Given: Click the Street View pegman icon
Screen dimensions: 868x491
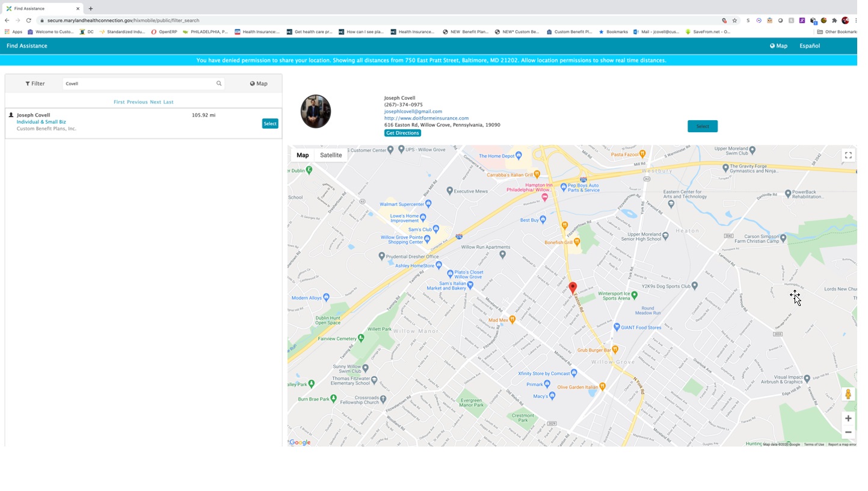Looking at the screenshot, I should [848, 394].
